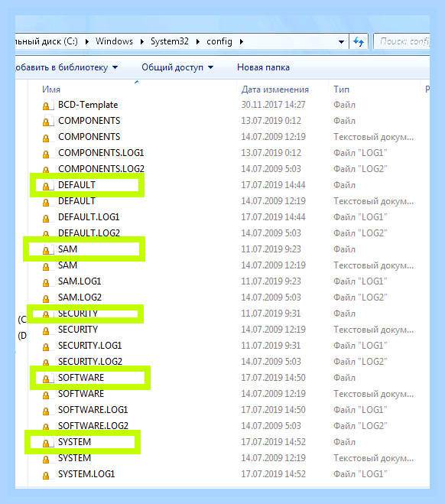This screenshot has width=445, height=504.
Task: Click icon of COMPONENTS file dated 13.07.2019
Action: [x=47, y=121]
